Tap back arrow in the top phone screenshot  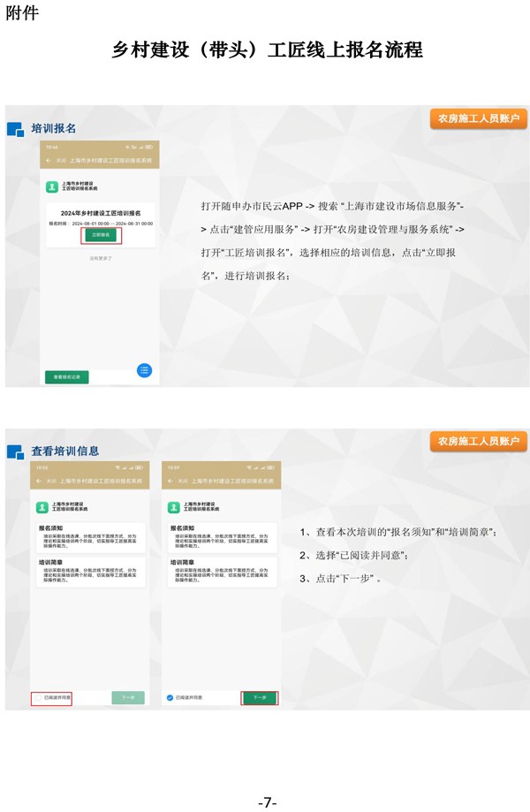[49, 161]
